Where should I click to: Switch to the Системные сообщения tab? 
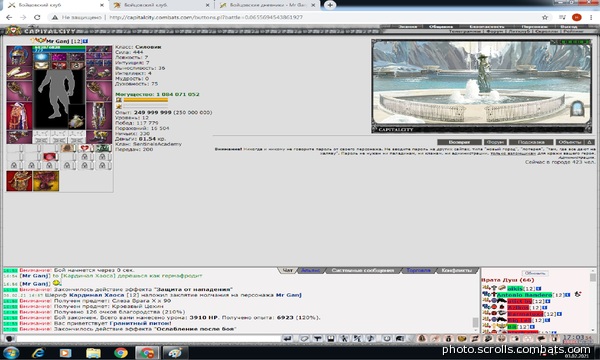pos(362,270)
